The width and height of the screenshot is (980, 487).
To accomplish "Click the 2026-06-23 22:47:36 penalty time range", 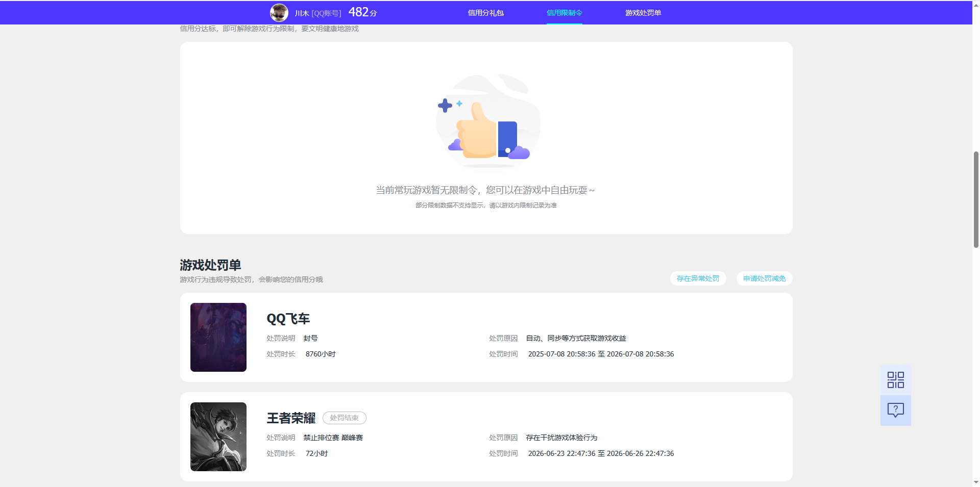I will [601, 453].
